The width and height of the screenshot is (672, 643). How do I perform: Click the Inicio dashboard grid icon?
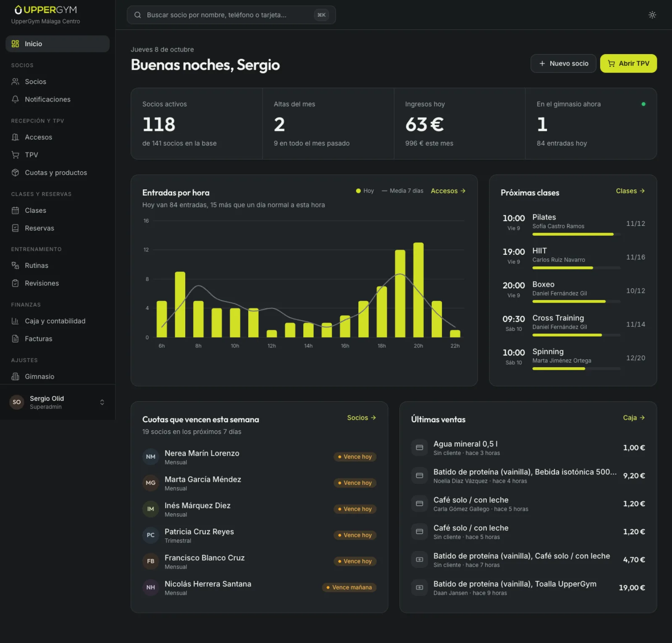tap(16, 44)
